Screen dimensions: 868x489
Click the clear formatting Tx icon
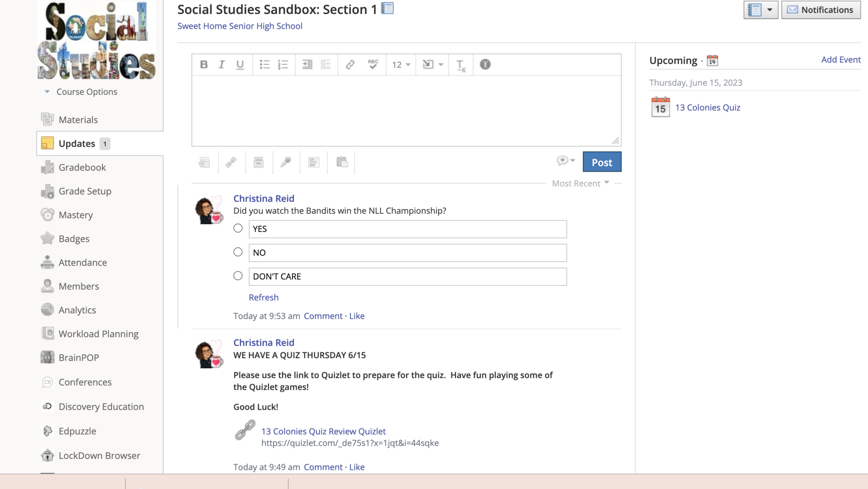461,65
